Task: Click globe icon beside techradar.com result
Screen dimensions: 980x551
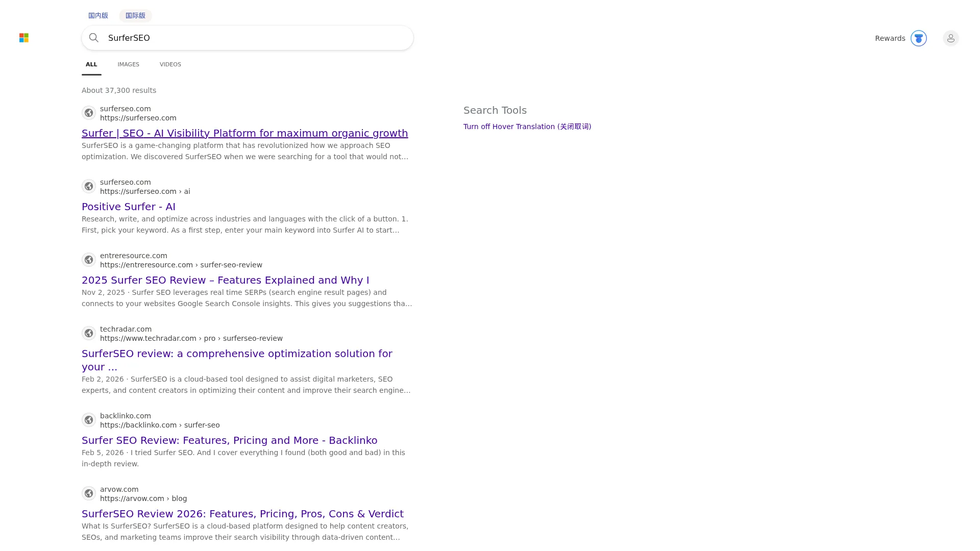Action: [x=89, y=333]
